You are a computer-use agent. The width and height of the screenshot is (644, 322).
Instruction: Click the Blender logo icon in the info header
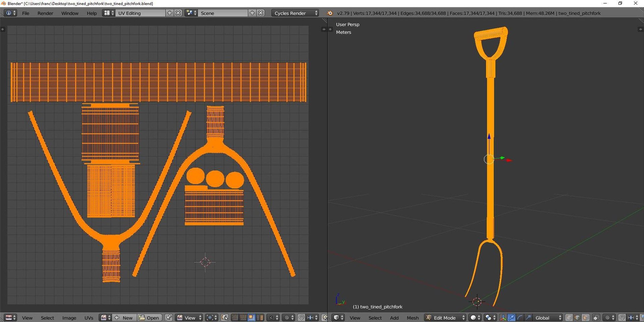click(330, 13)
